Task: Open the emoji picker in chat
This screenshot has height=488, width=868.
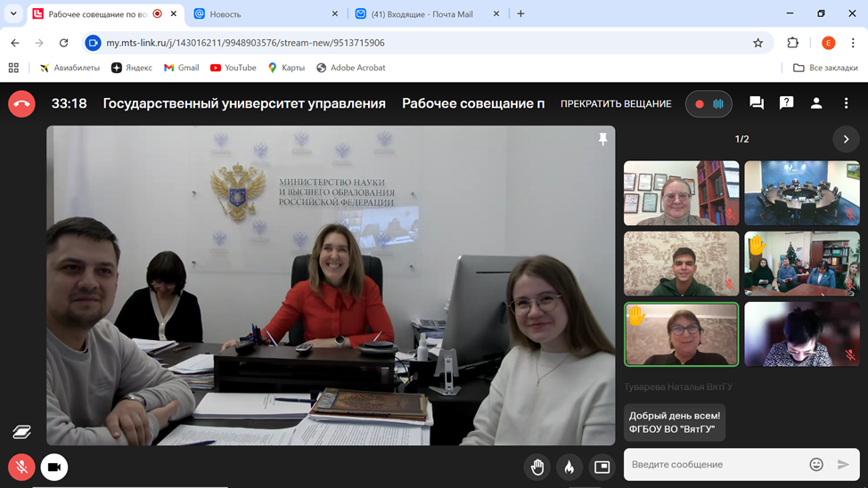Action: pyautogui.click(x=815, y=464)
